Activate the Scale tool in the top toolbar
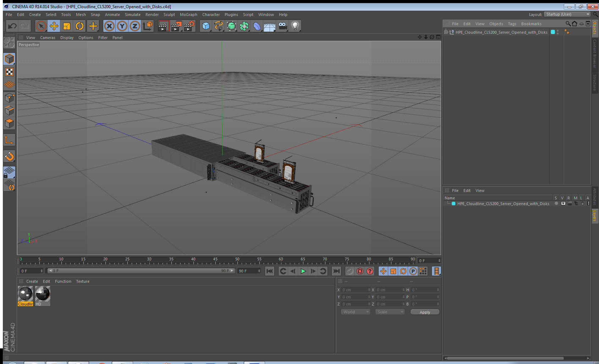Viewport: 599px width, 364px height. pyautogui.click(x=67, y=26)
